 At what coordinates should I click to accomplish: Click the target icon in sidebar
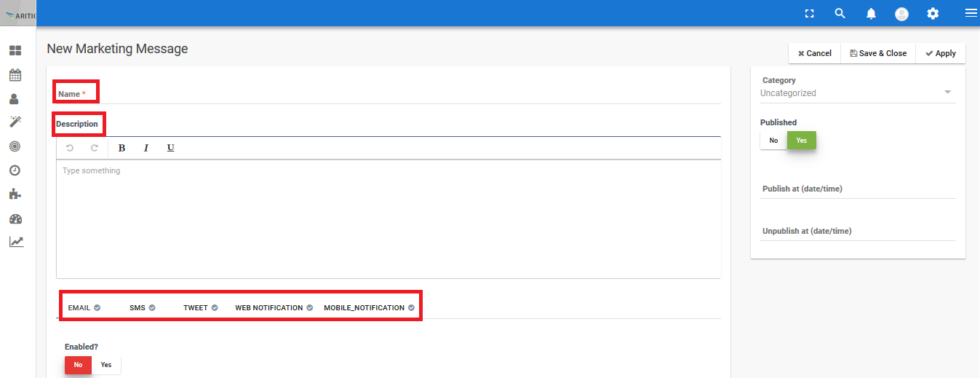point(15,146)
